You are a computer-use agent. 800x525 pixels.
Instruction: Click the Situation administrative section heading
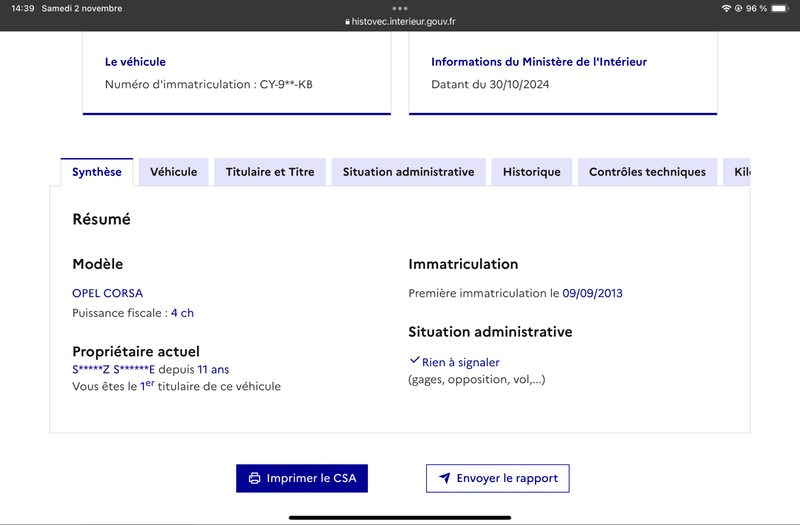490,332
